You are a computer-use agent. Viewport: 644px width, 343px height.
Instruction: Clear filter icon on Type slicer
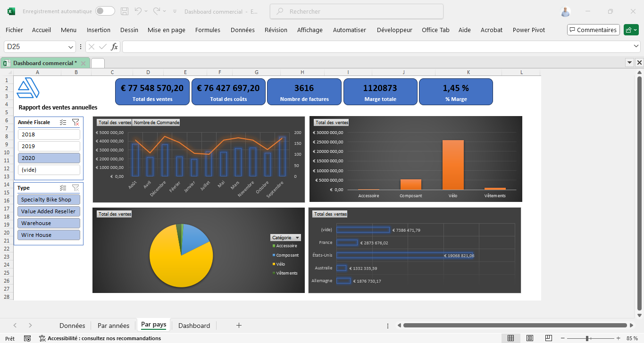click(x=75, y=188)
